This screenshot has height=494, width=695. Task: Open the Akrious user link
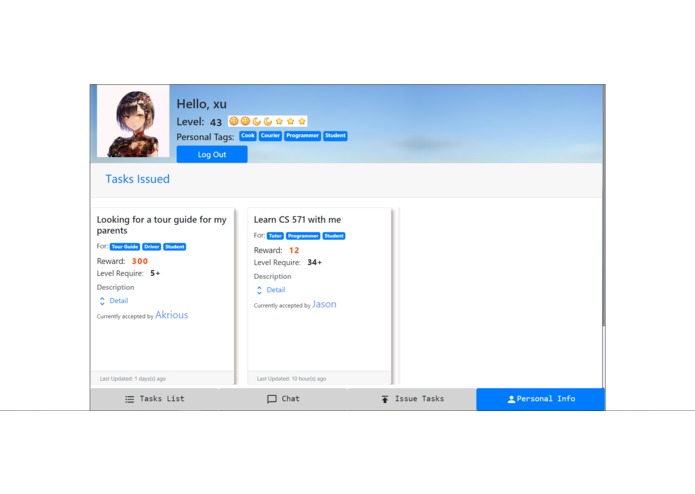[x=172, y=315]
